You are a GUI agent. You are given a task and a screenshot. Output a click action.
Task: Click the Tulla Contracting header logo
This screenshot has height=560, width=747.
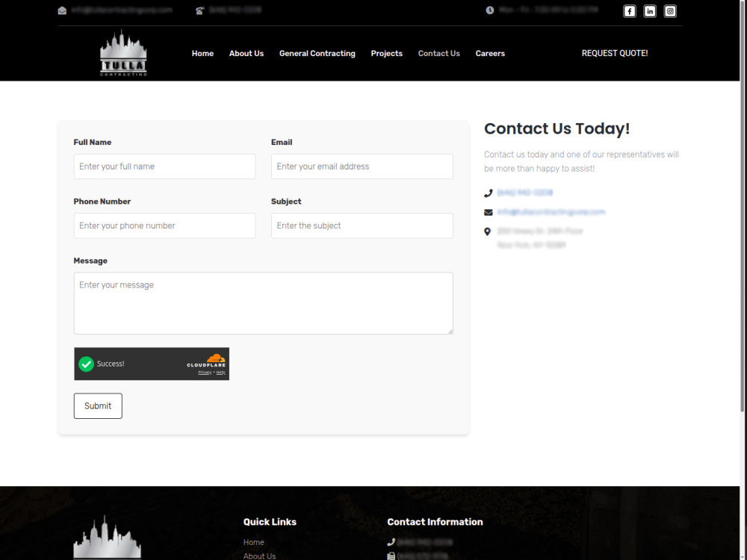[123, 53]
